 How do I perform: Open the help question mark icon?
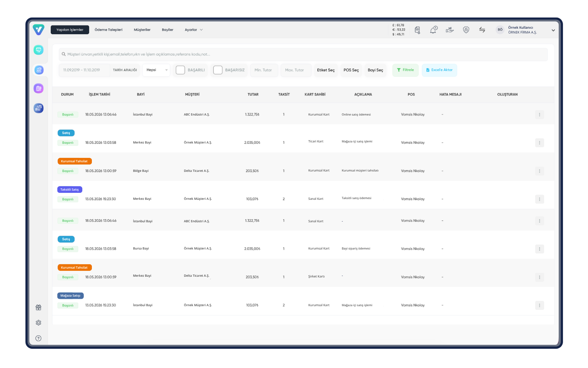point(38,339)
